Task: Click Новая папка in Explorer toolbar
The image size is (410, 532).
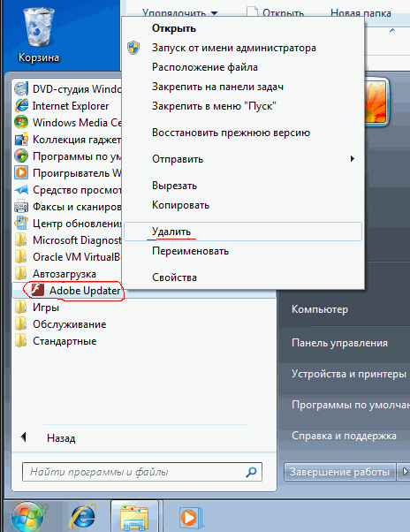Action: tap(361, 13)
